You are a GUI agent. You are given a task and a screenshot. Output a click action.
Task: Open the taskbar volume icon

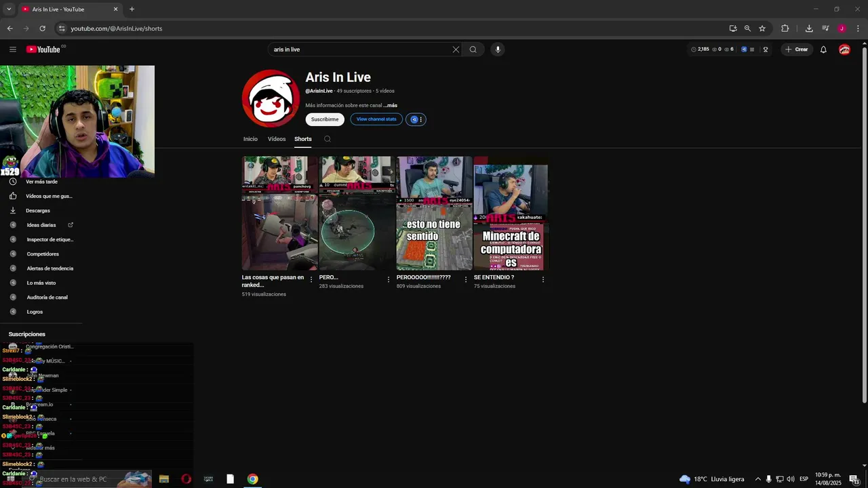[x=791, y=479]
